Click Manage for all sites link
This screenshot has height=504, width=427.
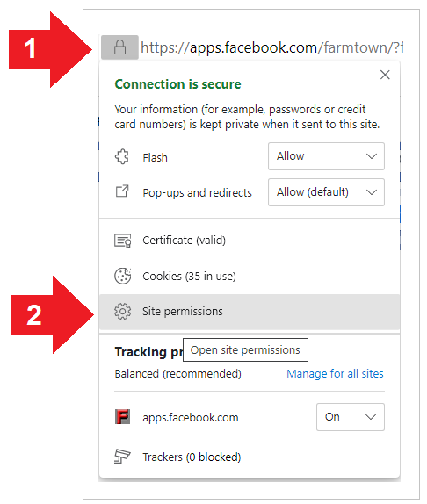pyautogui.click(x=335, y=373)
